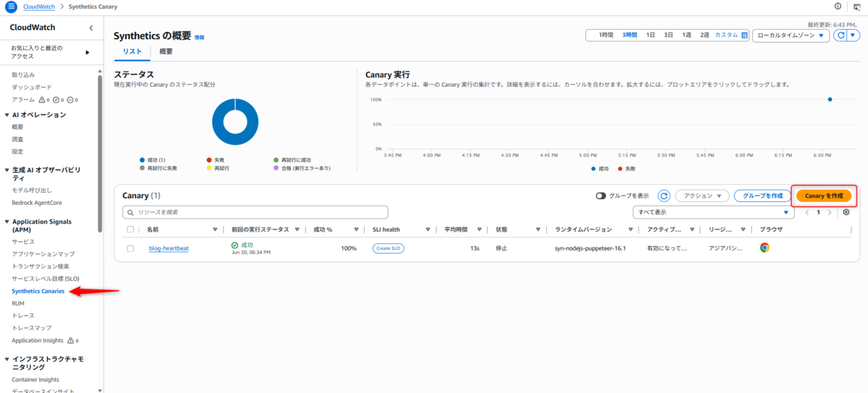Sort table by 名前 column arrow
Viewport: 868px width, 393px height.
215,229
